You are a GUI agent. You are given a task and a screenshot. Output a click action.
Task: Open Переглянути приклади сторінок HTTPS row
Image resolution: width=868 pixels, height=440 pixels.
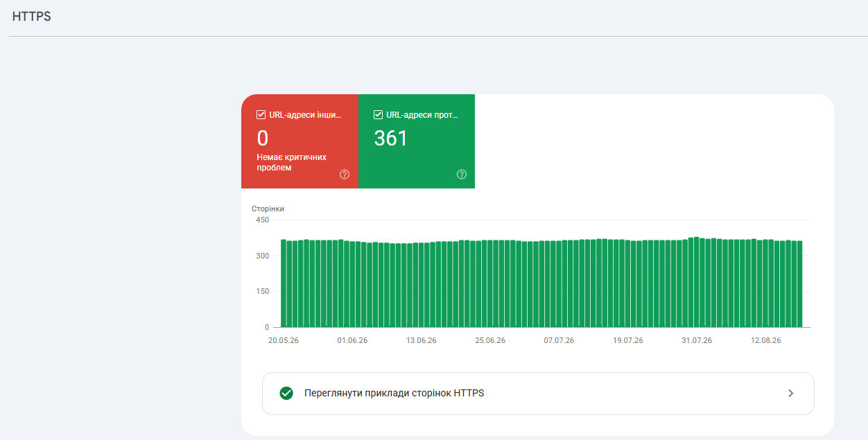(x=538, y=394)
